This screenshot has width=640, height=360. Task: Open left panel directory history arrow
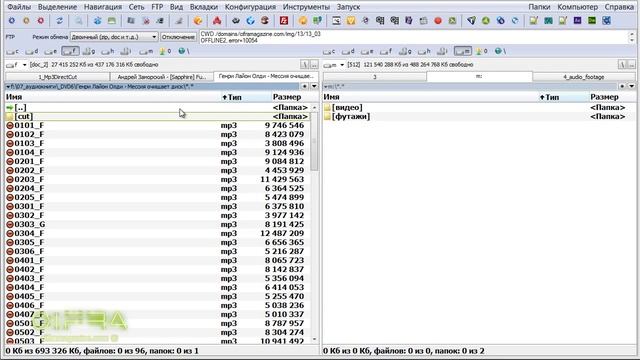point(314,86)
